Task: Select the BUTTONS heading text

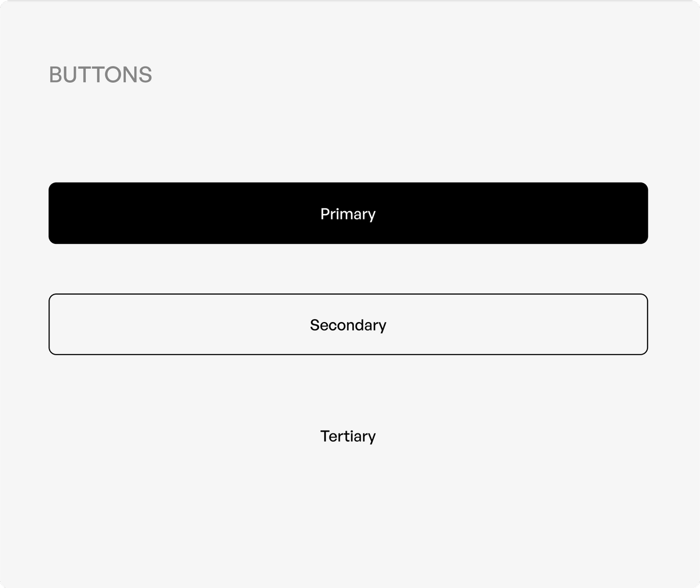Action: (100, 75)
